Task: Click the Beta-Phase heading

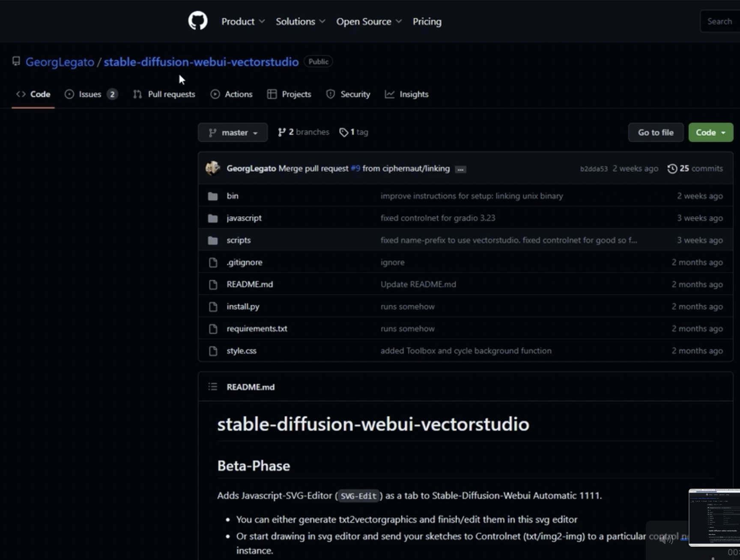Action: (x=254, y=466)
